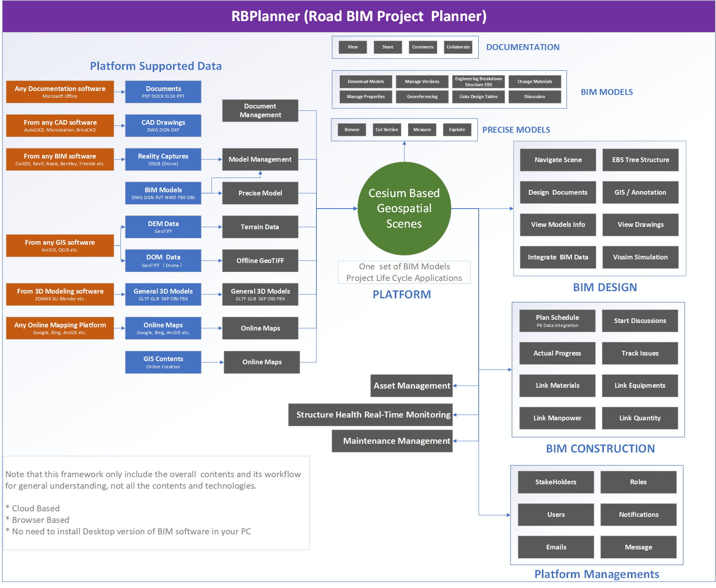This screenshot has width=716, height=588.
Task: Click the Measure box
Action: (422, 130)
